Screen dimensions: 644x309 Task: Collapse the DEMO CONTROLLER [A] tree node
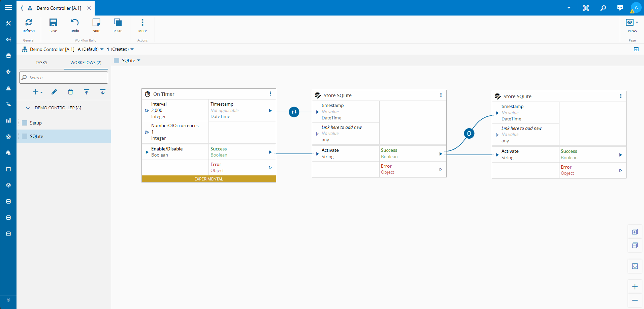coord(28,108)
